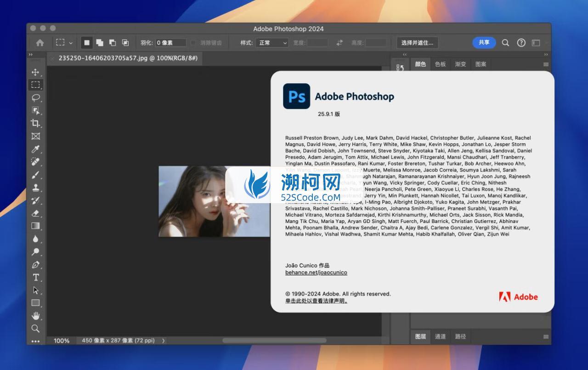Open the Layers panel flyout menu
The image size is (588, 370).
click(546, 336)
